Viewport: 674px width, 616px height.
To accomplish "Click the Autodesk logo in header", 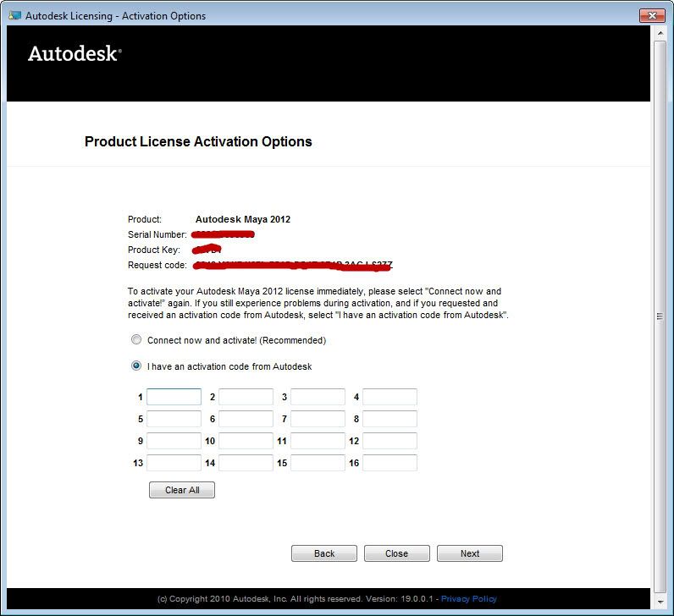I will click(75, 53).
